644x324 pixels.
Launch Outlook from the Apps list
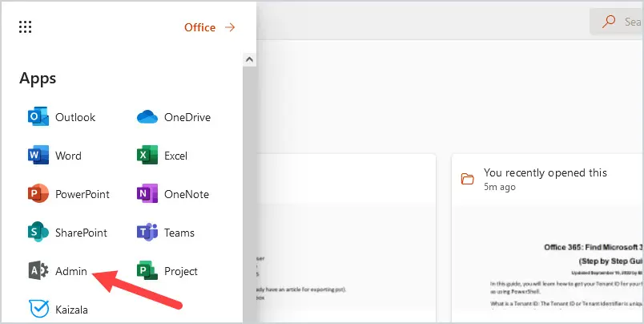62,117
